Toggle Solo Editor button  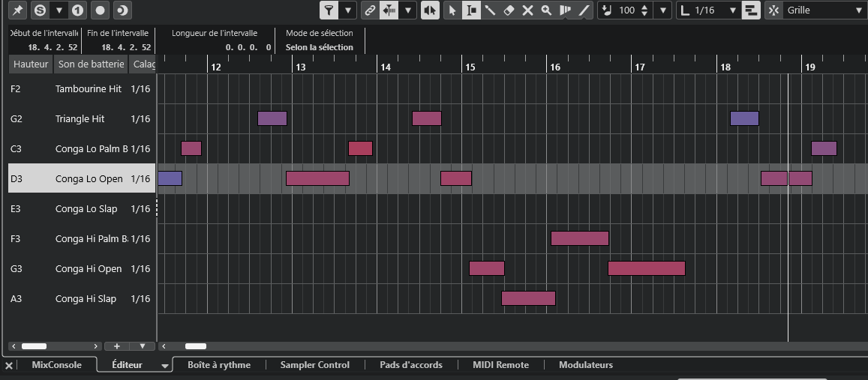[x=39, y=10]
